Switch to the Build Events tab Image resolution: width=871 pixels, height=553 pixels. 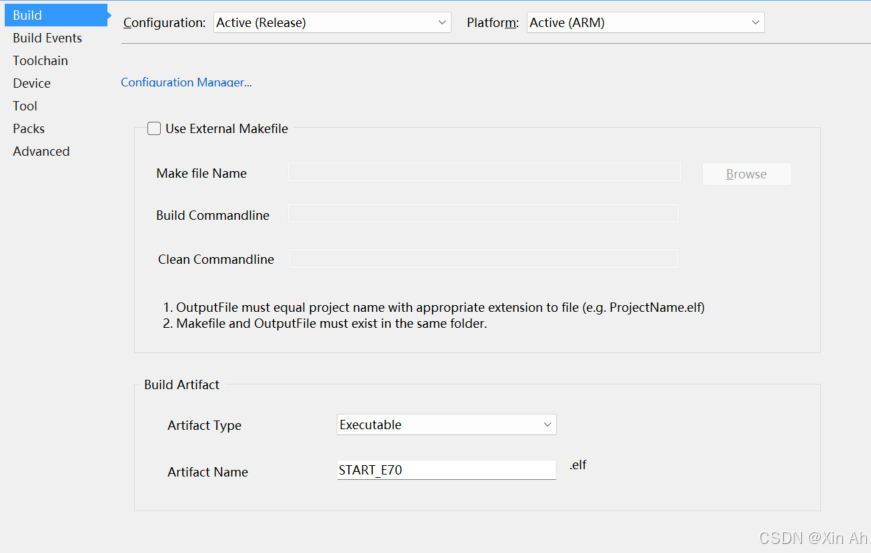point(47,38)
